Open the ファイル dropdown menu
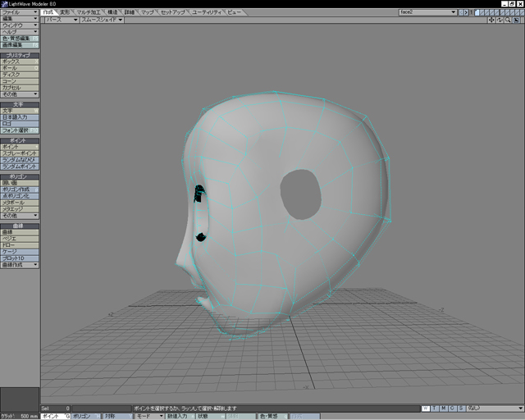 point(19,13)
